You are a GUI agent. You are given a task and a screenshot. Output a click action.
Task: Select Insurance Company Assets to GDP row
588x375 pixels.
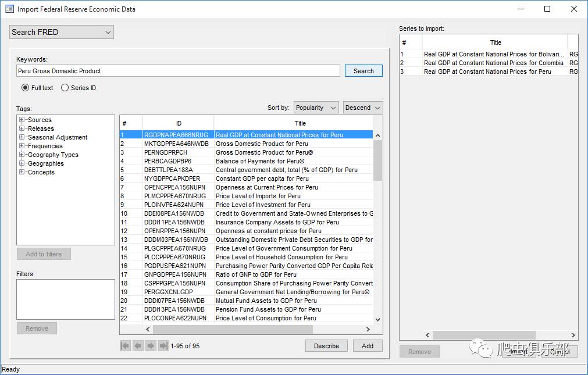coord(247,222)
